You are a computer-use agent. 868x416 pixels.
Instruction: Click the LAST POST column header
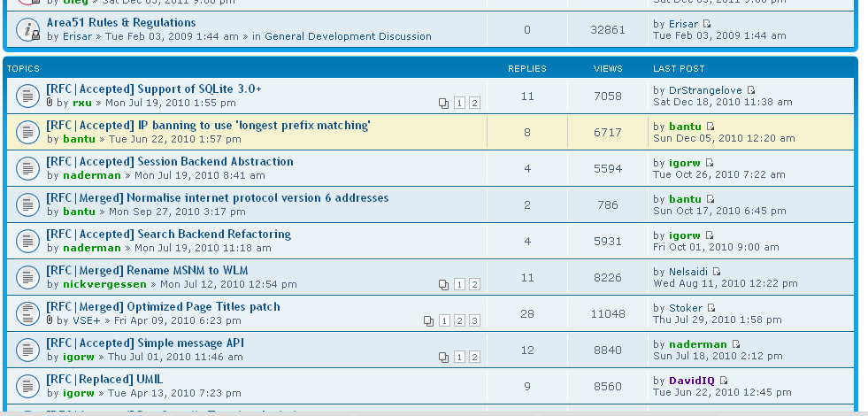tap(679, 69)
